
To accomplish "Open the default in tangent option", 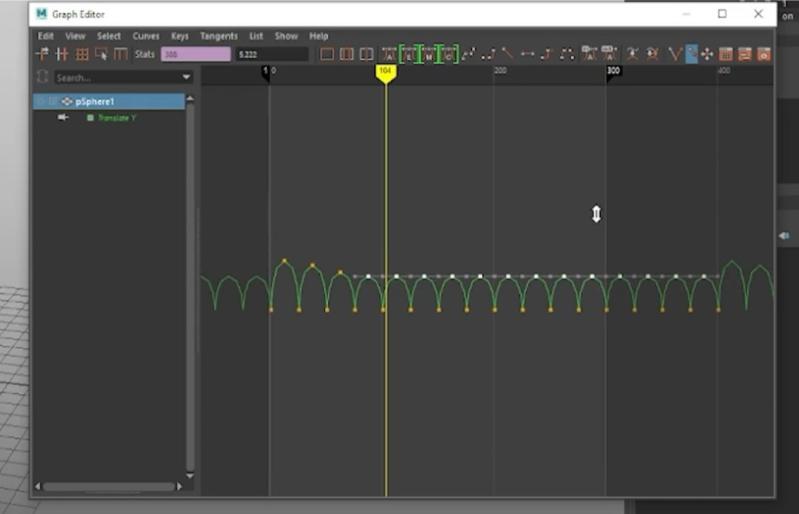I will point(590,53).
